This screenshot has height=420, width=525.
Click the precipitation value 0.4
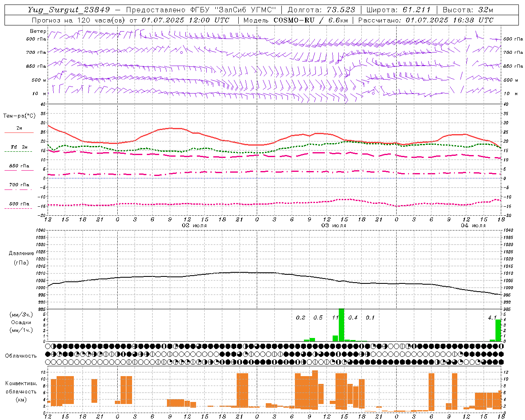pyautogui.click(x=353, y=317)
